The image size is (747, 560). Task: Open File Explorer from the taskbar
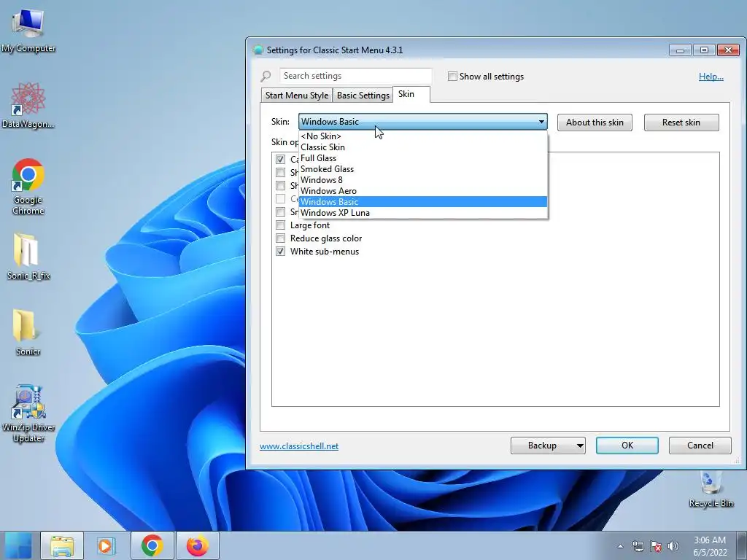(x=62, y=545)
